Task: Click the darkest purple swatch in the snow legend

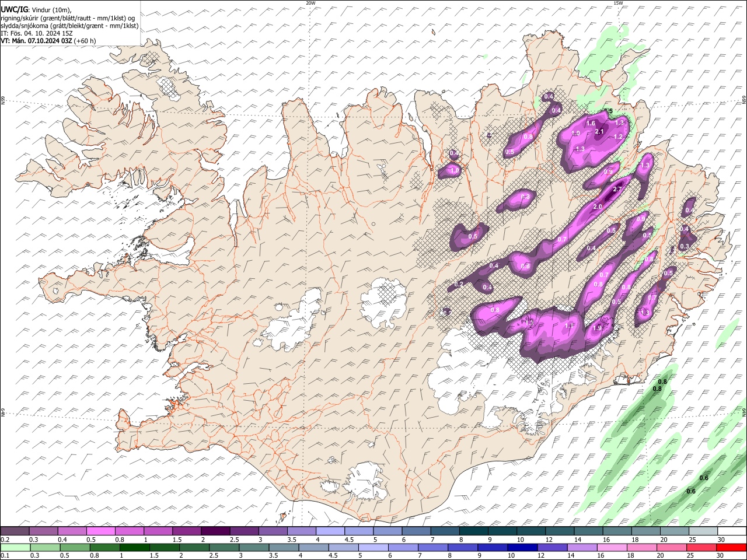Action: (x=215, y=531)
